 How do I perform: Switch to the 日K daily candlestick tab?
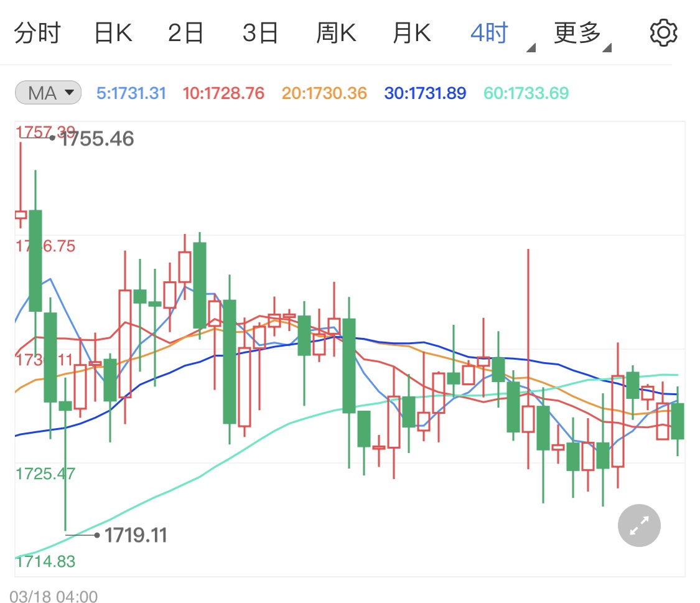[x=113, y=32]
